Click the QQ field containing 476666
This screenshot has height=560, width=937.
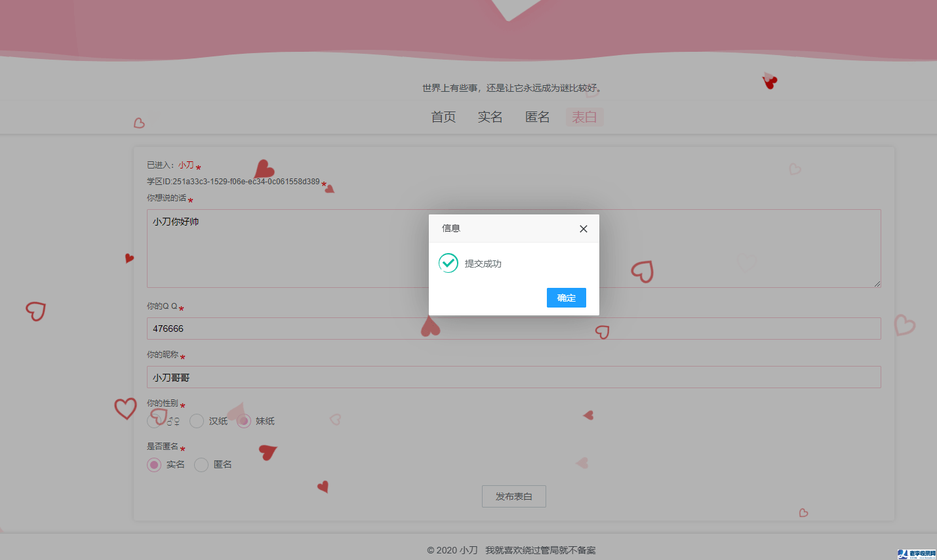(513, 329)
